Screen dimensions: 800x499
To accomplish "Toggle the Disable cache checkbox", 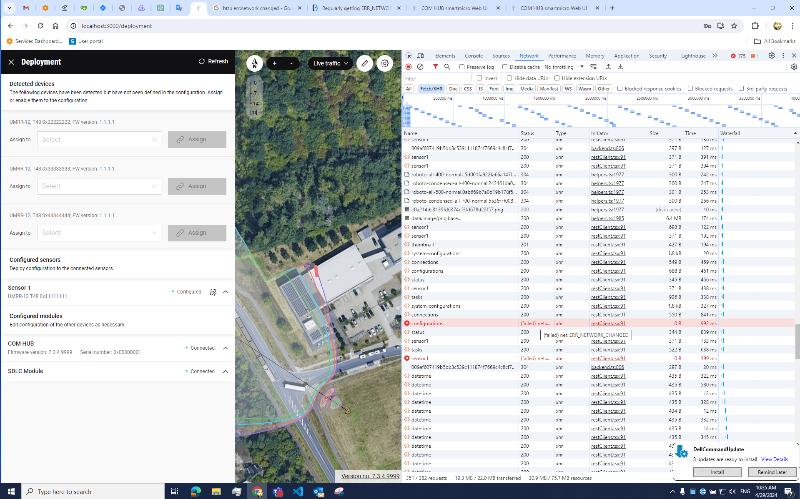I will [x=505, y=67].
